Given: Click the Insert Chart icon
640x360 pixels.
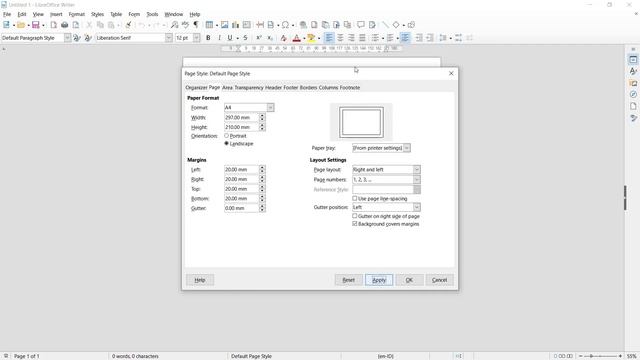Looking at the screenshot, I should [x=236, y=25].
